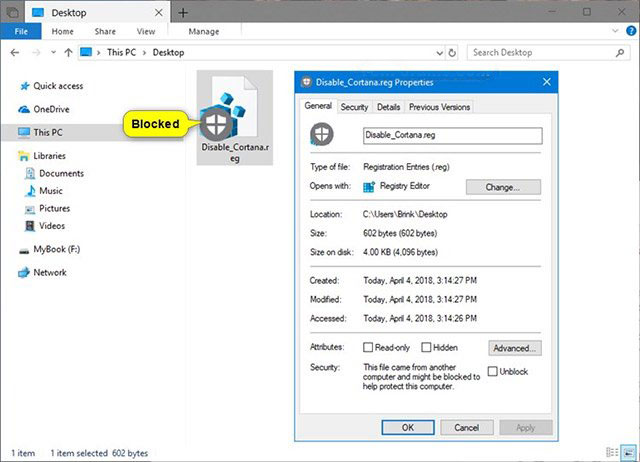Open the File ribbon menu
The width and height of the screenshot is (640, 462).
coord(21,31)
